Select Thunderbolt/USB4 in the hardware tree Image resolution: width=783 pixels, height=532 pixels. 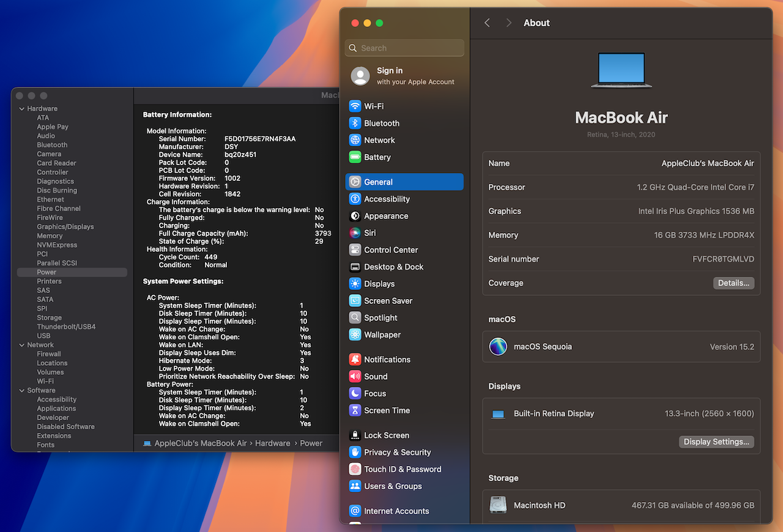(x=66, y=327)
